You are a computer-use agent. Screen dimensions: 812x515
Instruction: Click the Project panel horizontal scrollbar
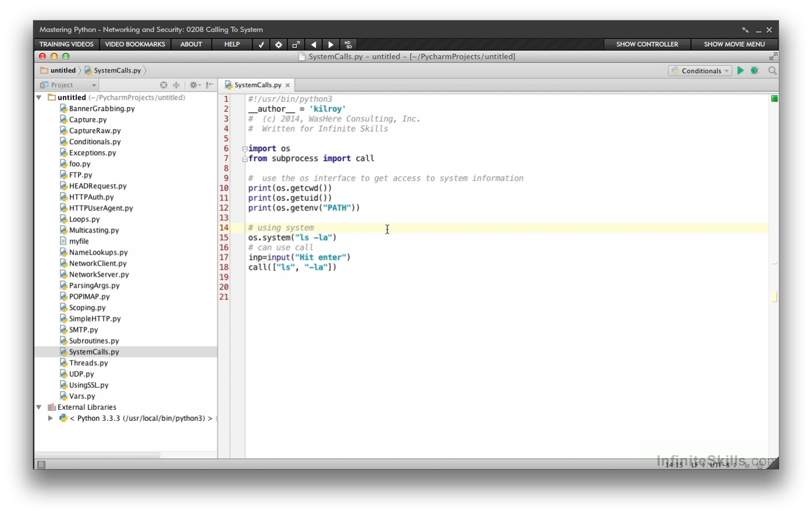[x=98, y=455]
